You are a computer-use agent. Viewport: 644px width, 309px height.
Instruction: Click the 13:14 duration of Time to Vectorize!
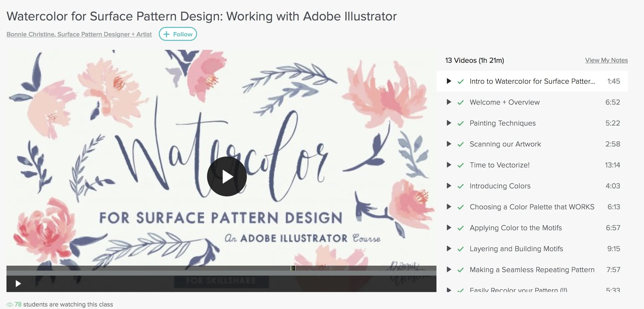point(612,165)
